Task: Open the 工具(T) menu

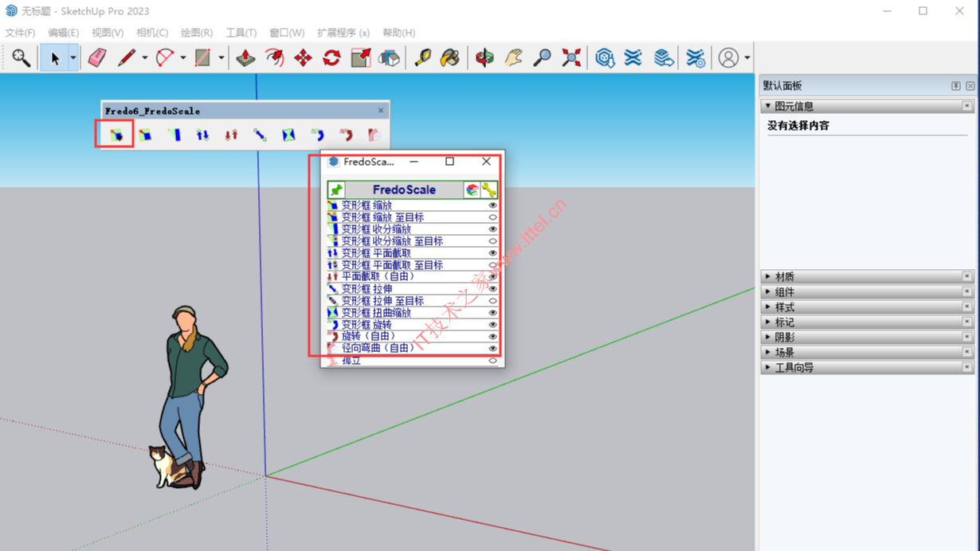Action: [241, 33]
